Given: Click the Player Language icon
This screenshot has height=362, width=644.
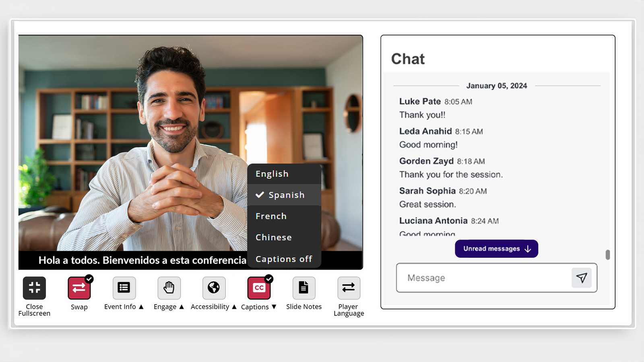Looking at the screenshot, I should tap(348, 288).
